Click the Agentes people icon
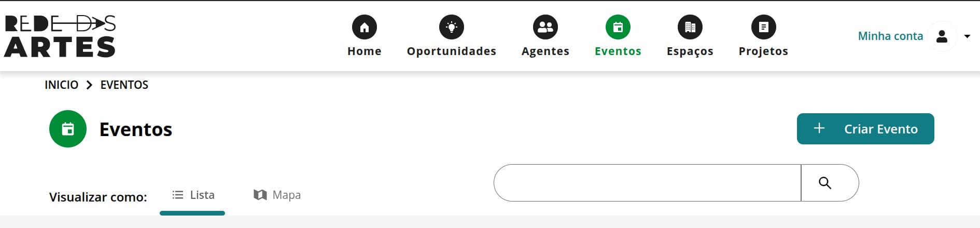980x228 pixels. (x=545, y=27)
